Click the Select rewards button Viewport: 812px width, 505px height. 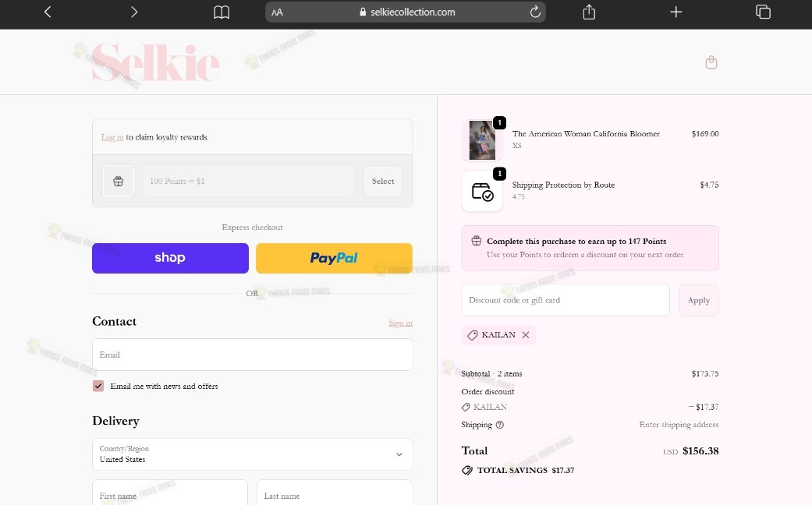pos(383,181)
